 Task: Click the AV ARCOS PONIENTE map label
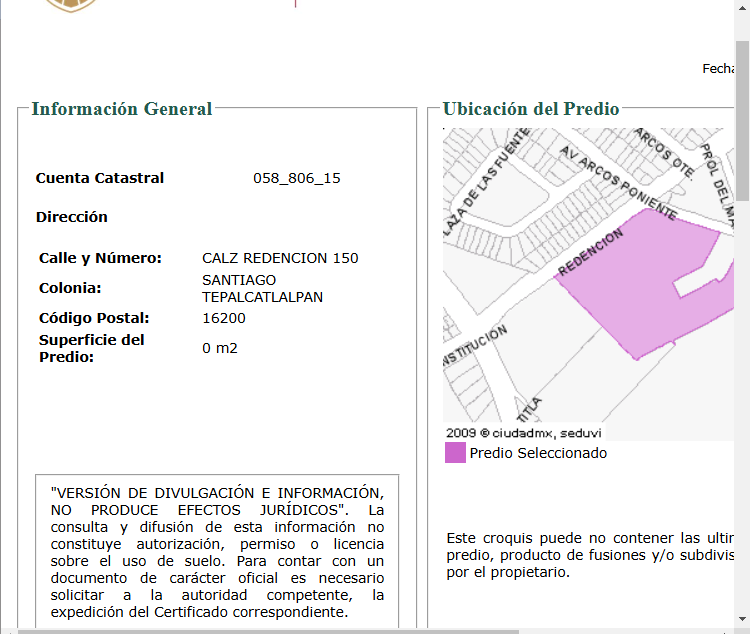tap(618, 182)
